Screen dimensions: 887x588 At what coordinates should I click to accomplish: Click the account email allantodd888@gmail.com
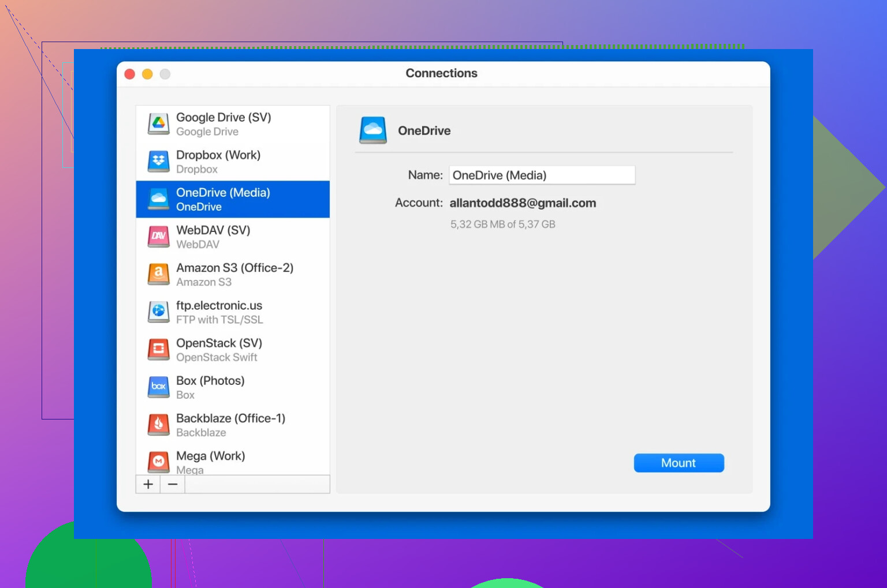click(523, 203)
